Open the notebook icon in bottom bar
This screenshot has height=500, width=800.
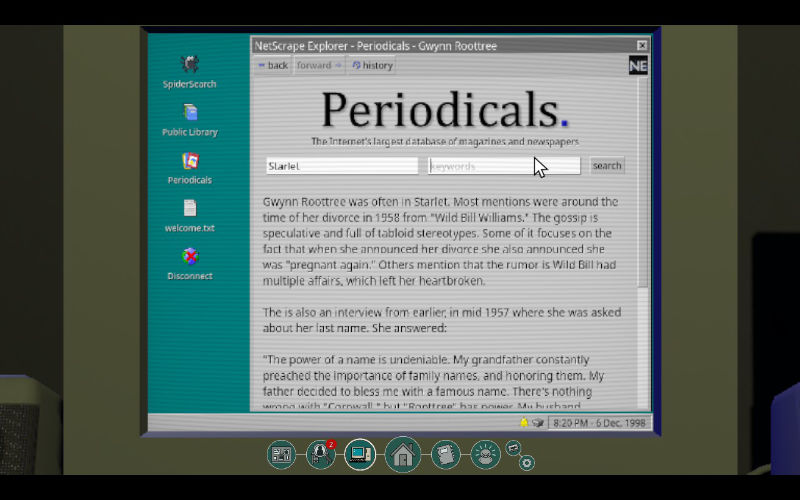(445, 455)
